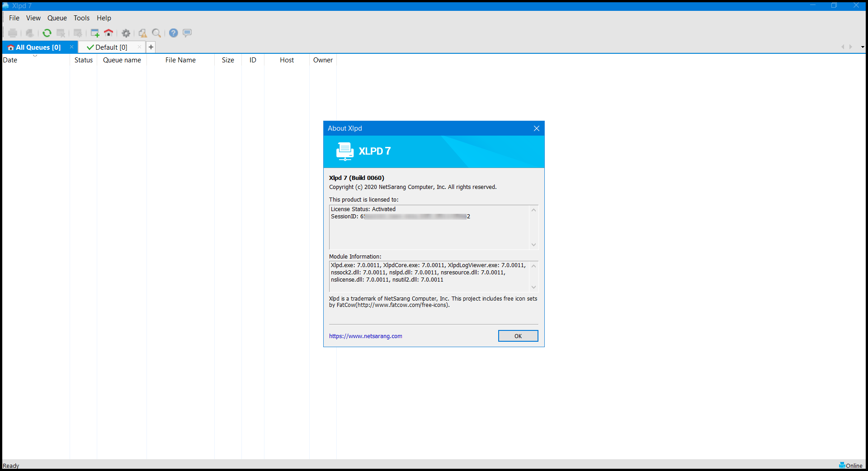868x471 pixels.
Task: Sort by the Host column header
Action: pos(287,60)
